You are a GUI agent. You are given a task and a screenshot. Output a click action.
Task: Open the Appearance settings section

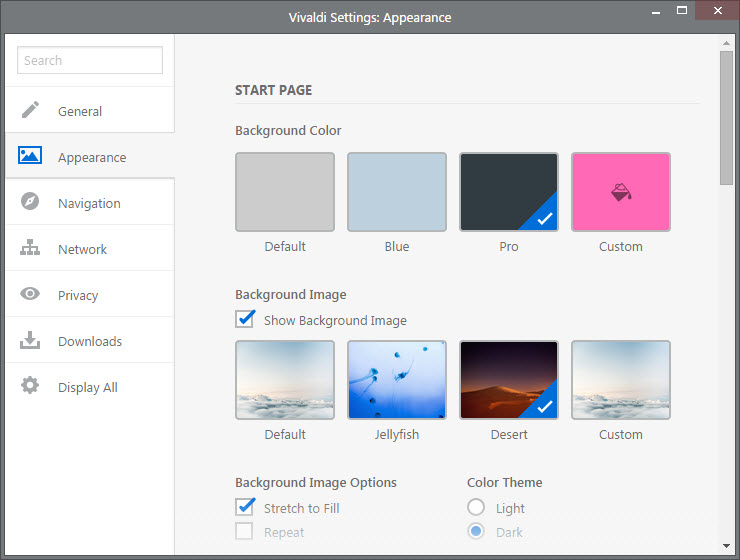tap(90, 156)
